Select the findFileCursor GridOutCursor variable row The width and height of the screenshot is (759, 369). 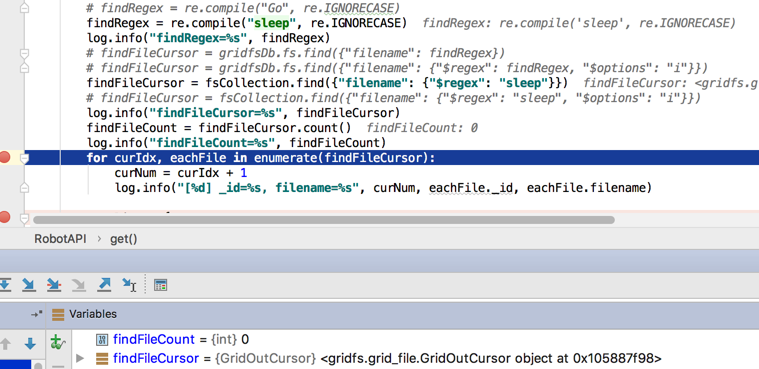pos(414,359)
